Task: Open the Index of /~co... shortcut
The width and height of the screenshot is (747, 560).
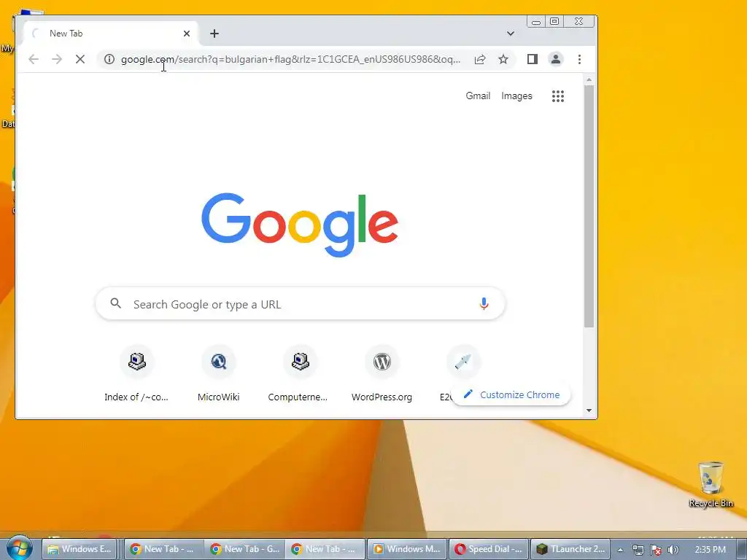Action: point(136,374)
